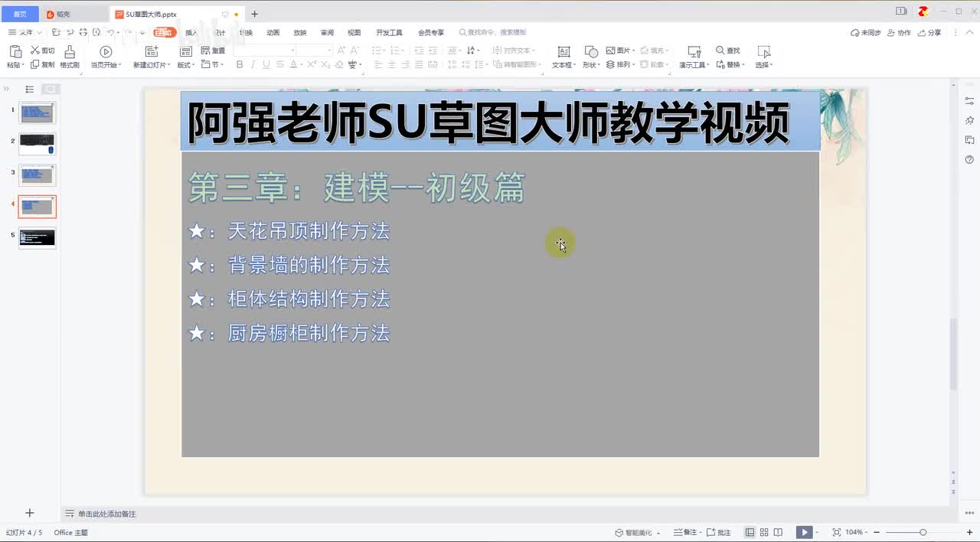Open the Arrange (排列) tool
Screen dimensions: 980x542
[x=619, y=65]
